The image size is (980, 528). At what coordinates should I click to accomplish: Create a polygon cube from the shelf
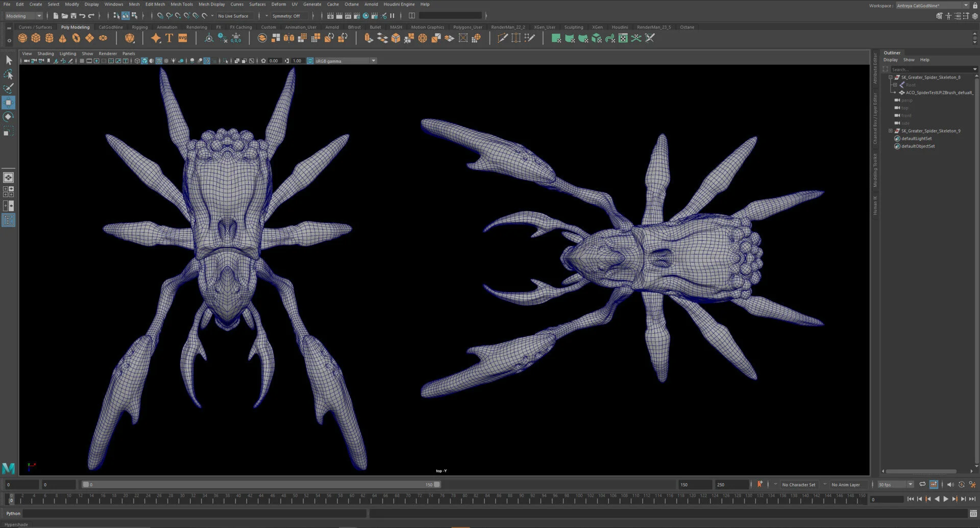point(36,38)
